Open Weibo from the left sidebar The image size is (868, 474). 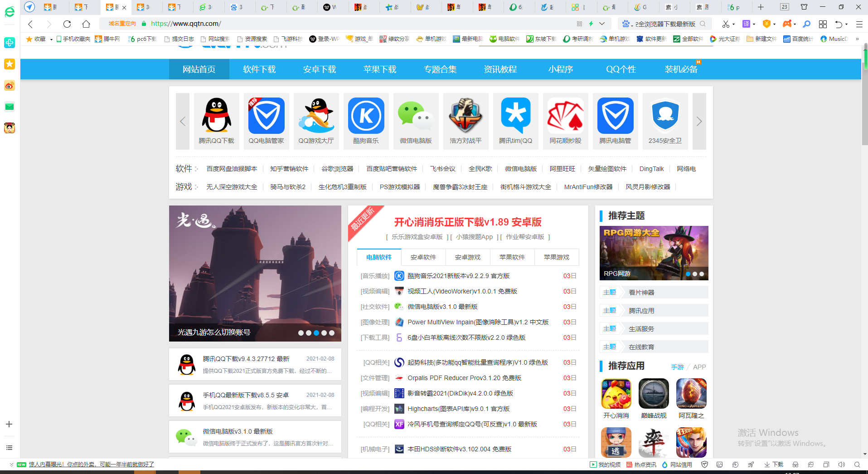[10, 85]
